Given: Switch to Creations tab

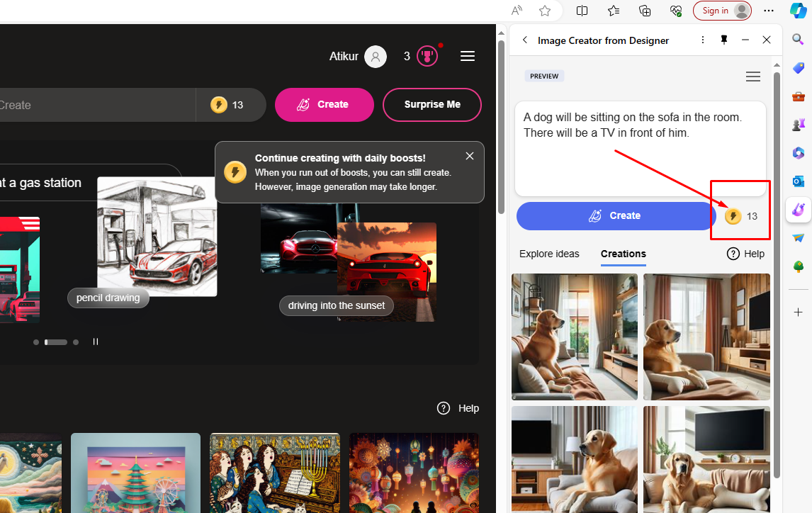Looking at the screenshot, I should (x=623, y=254).
